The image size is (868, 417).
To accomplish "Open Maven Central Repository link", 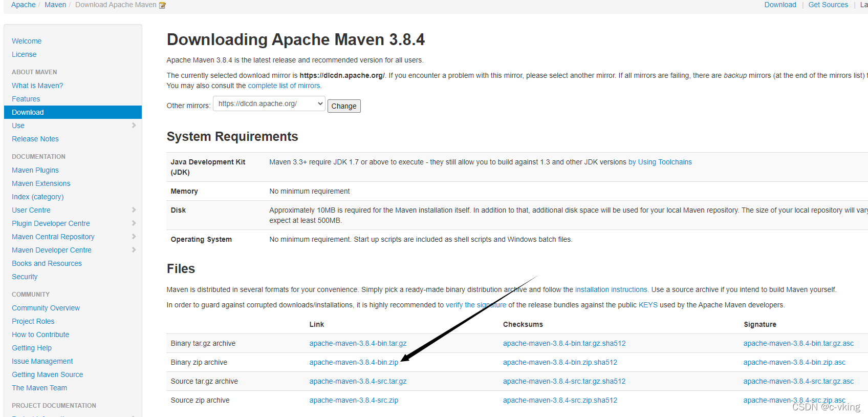I will coord(53,237).
